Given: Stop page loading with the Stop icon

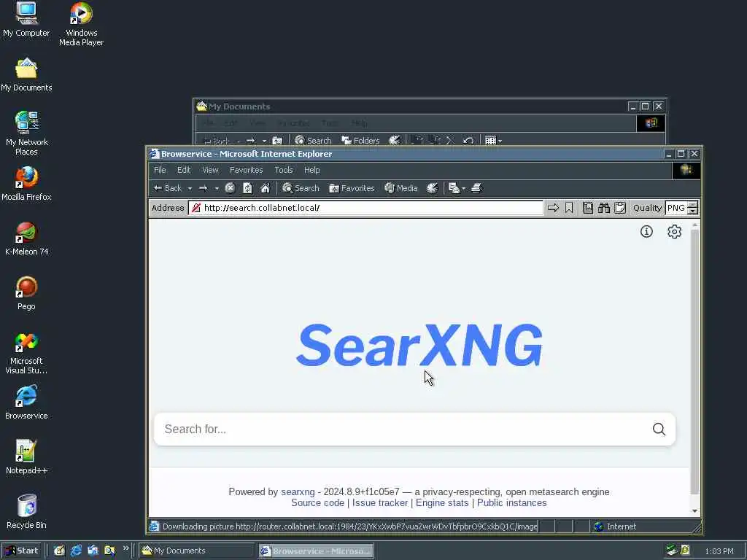Looking at the screenshot, I should pyautogui.click(x=230, y=188).
